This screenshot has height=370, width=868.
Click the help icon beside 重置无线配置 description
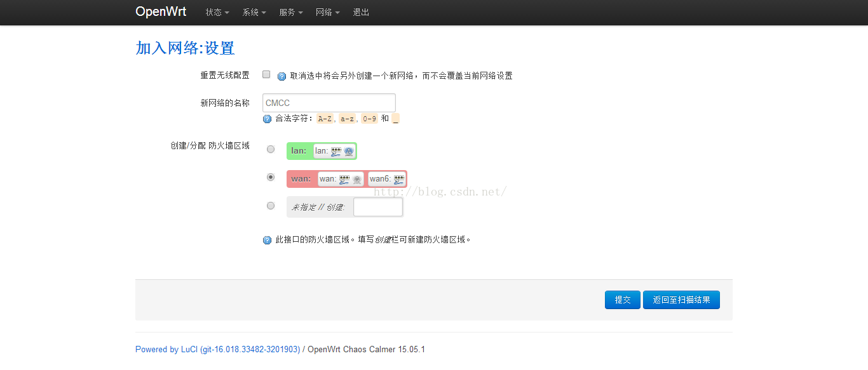282,76
